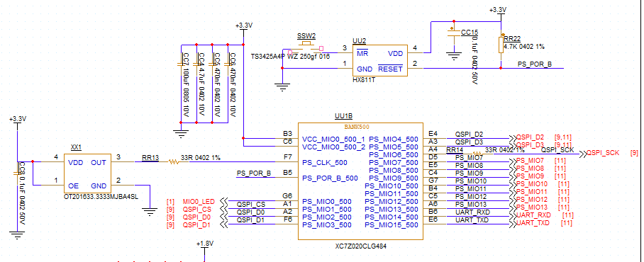644x262 pixels.
Task: Click the QSPI_D1 off-sheet connector arrow
Action: click(x=224, y=224)
